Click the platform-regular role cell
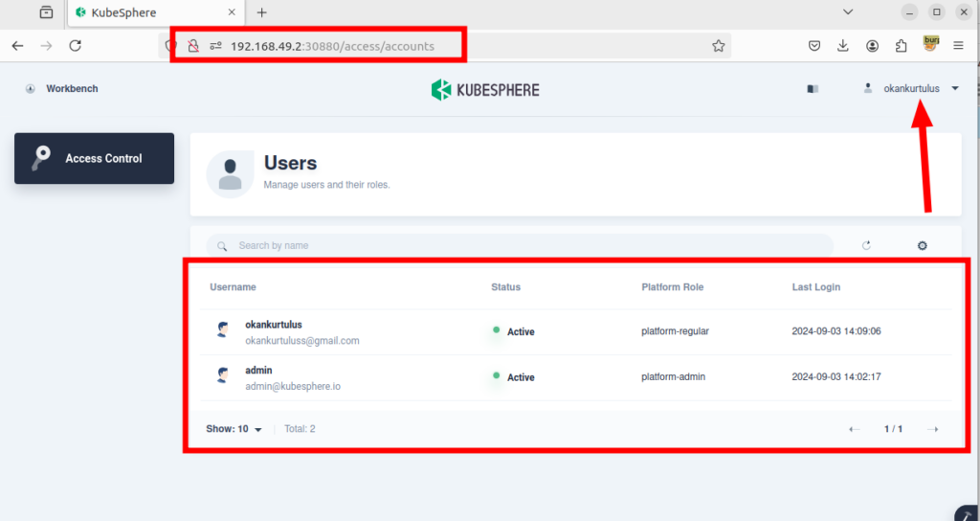Viewport: 980px width, 521px height. click(x=675, y=331)
